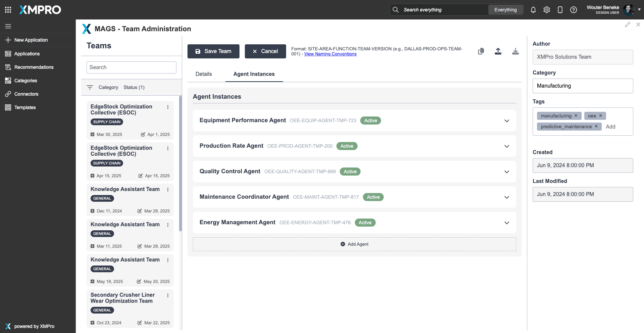644x333 pixels.
Task: Click the copy team icon
Action: click(481, 51)
